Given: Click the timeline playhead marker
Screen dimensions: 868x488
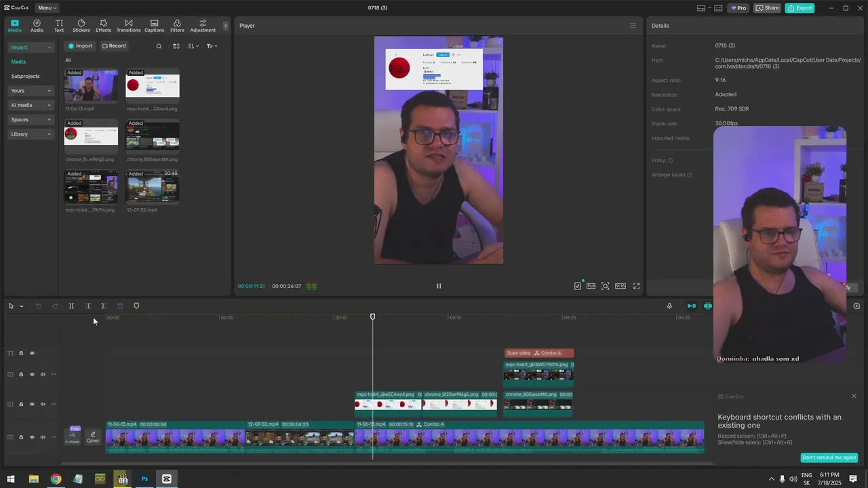Looking at the screenshot, I should (x=372, y=317).
